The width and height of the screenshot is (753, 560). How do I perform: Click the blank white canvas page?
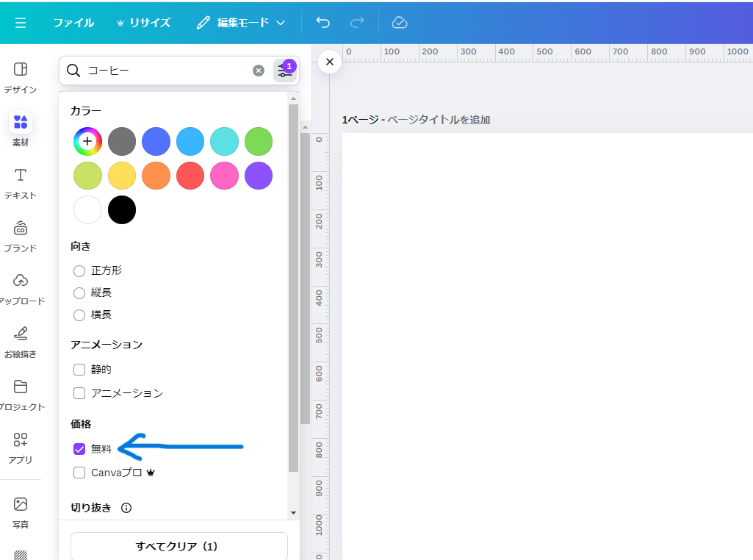point(547,346)
